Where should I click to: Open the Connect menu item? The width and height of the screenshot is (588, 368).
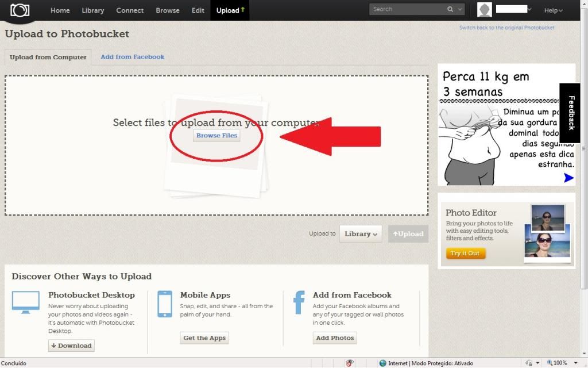click(130, 10)
